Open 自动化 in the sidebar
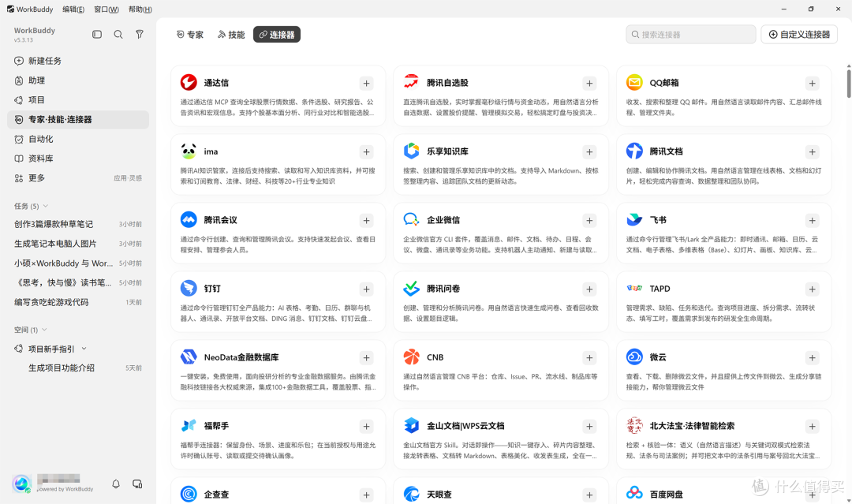Screen dimensions: 852x504 pos(77,139)
